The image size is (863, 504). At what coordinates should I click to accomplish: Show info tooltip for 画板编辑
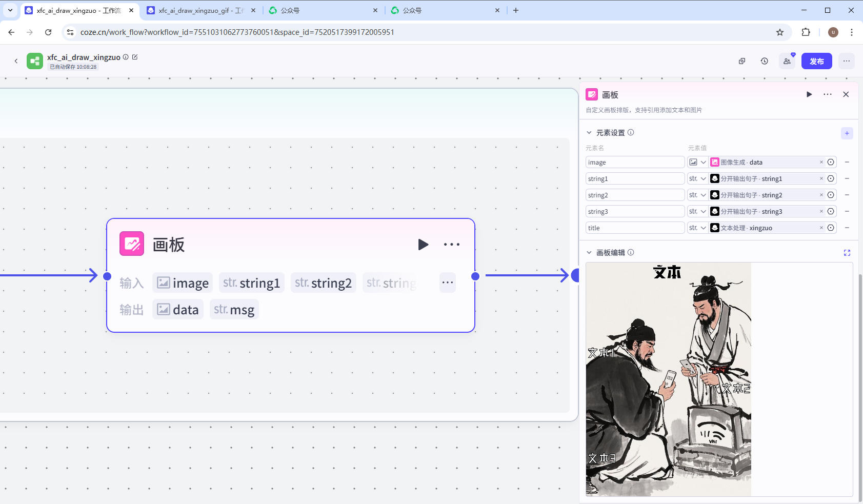(x=631, y=252)
